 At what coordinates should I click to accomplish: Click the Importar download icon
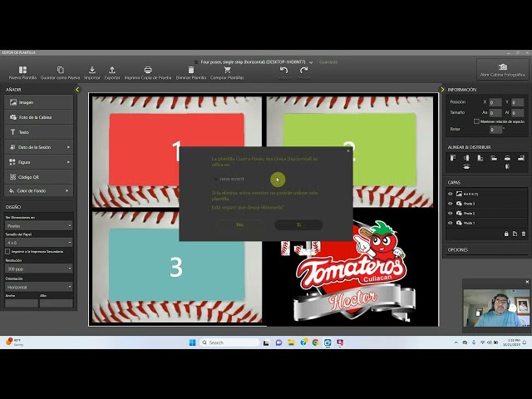point(92,70)
